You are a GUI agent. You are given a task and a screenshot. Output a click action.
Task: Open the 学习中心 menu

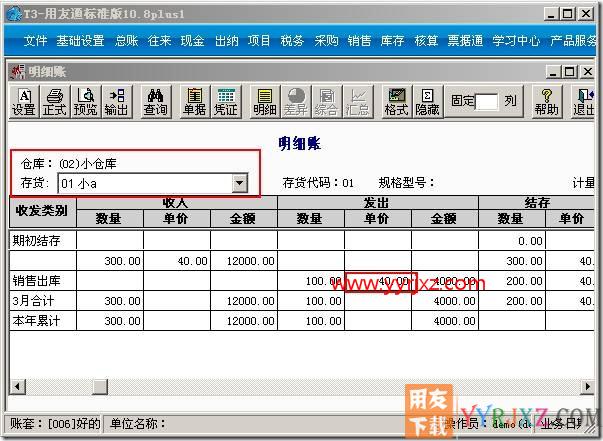click(x=516, y=41)
